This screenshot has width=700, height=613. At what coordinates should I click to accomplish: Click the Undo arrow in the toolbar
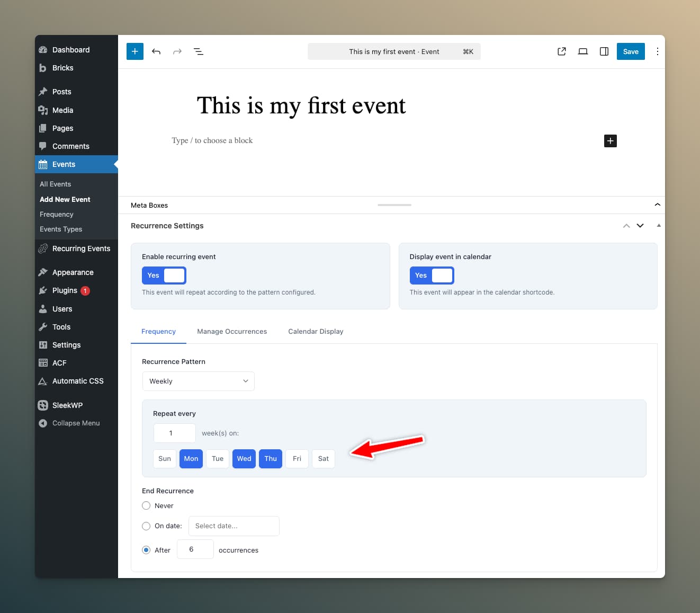point(156,51)
